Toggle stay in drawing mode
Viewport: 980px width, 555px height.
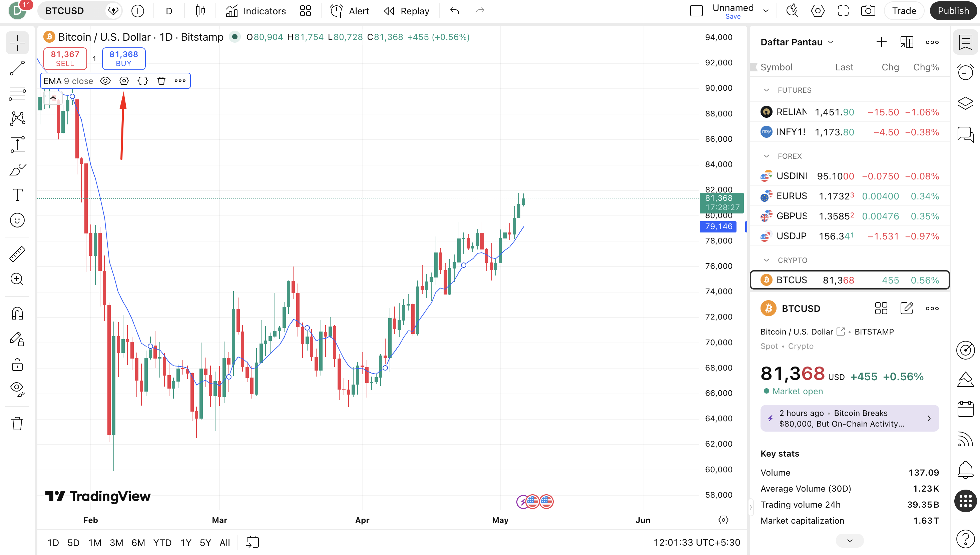(x=17, y=339)
